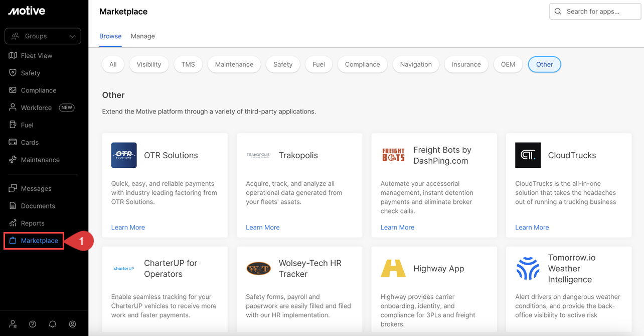Open Learn More for Freight Bots
Screen dimensions: 644x336
397,228
